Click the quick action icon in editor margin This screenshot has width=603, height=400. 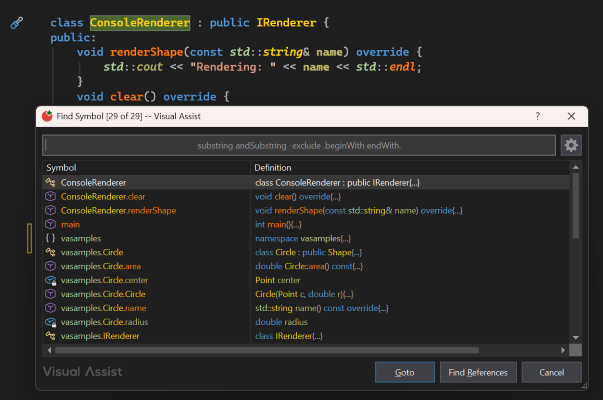tap(16, 22)
